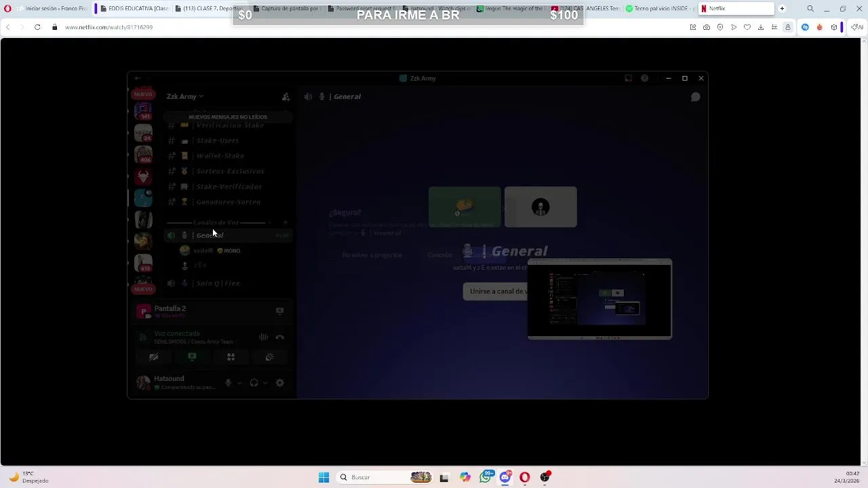Expand microphone input options arrow
The image size is (868, 488).
coord(239,383)
